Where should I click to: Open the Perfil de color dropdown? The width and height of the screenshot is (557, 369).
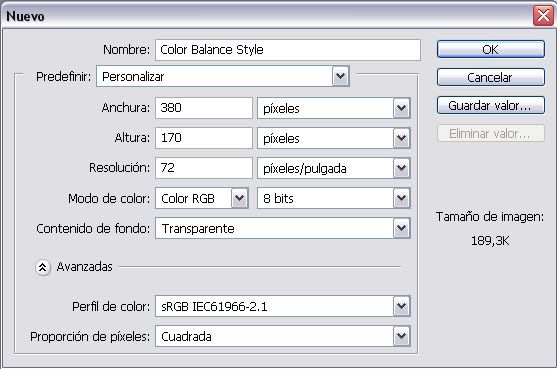(283, 306)
